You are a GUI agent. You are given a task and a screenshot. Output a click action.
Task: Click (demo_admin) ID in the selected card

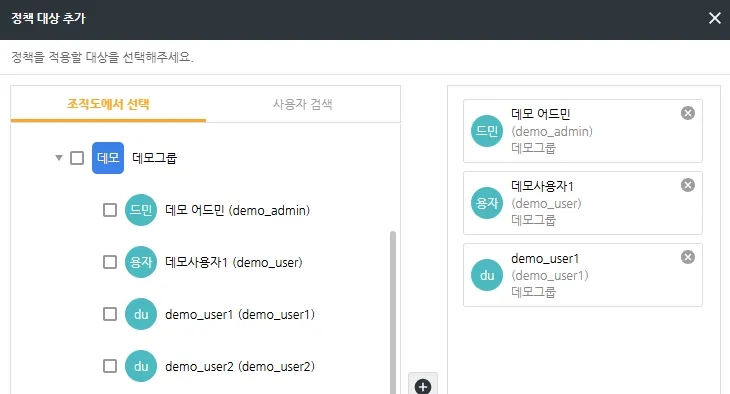click(x=552, y=131)
